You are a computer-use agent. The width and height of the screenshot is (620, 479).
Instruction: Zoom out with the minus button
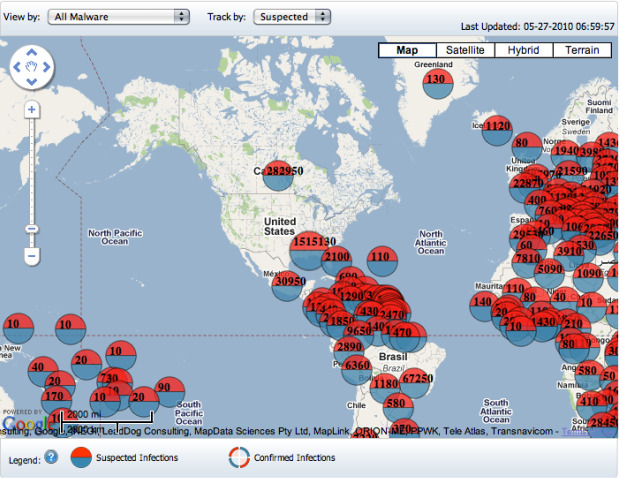pyautogui.click(x=32, y=256)
